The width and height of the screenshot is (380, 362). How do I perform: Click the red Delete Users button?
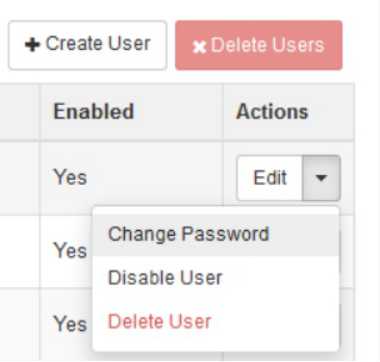259,45
